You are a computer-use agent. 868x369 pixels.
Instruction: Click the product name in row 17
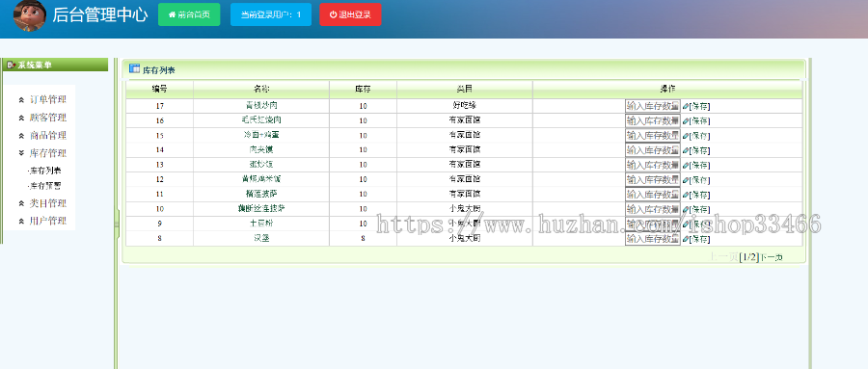pos(261,105)
